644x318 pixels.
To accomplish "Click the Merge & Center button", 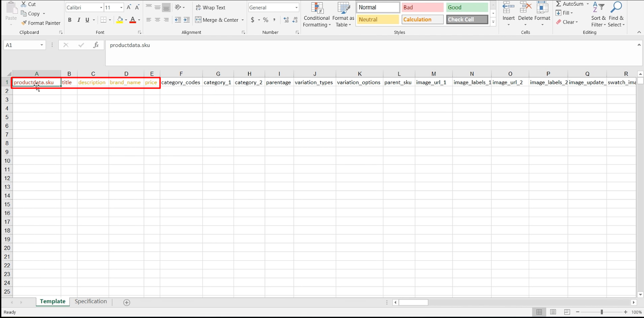I will tap(217, 20).
